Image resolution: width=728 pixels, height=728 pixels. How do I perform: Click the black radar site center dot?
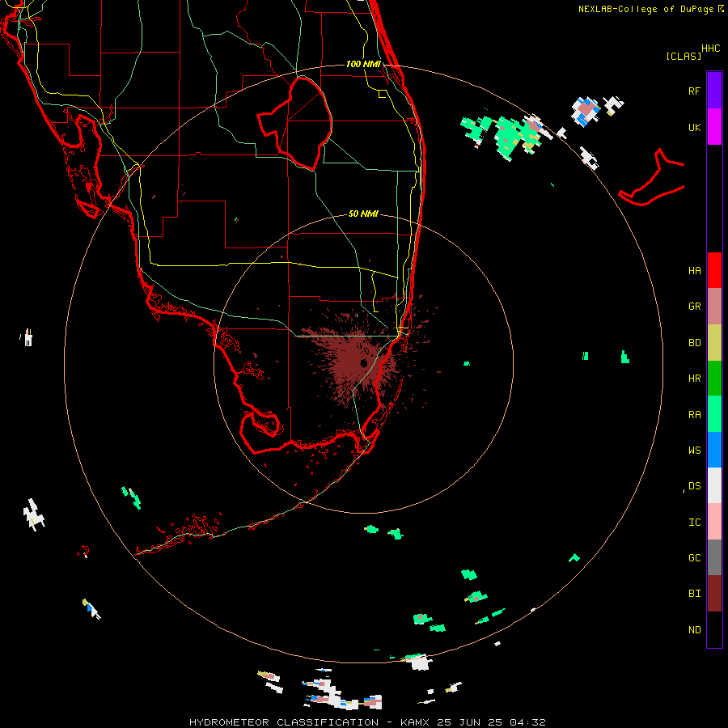pyautogui.click(x=363, y=363)
